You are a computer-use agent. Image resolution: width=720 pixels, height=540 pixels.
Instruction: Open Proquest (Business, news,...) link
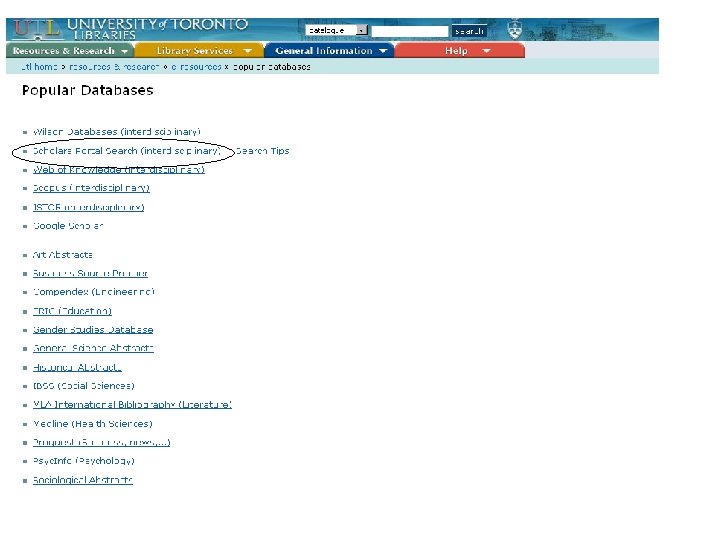(x=101, y=443)
